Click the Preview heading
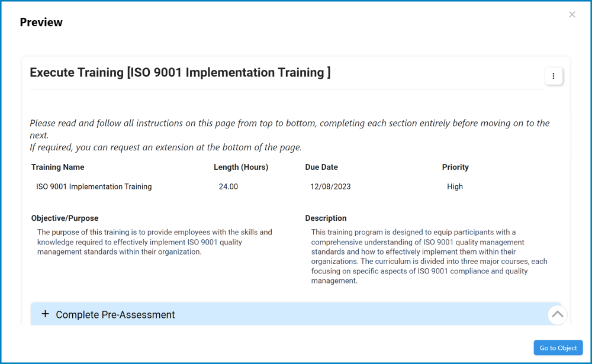The image size is (592, 364). [41, 22]
